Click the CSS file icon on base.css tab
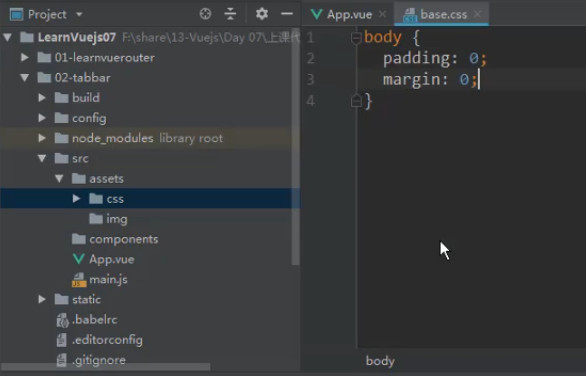This screenshot has height=376, width=586. (x=410, y=15)
